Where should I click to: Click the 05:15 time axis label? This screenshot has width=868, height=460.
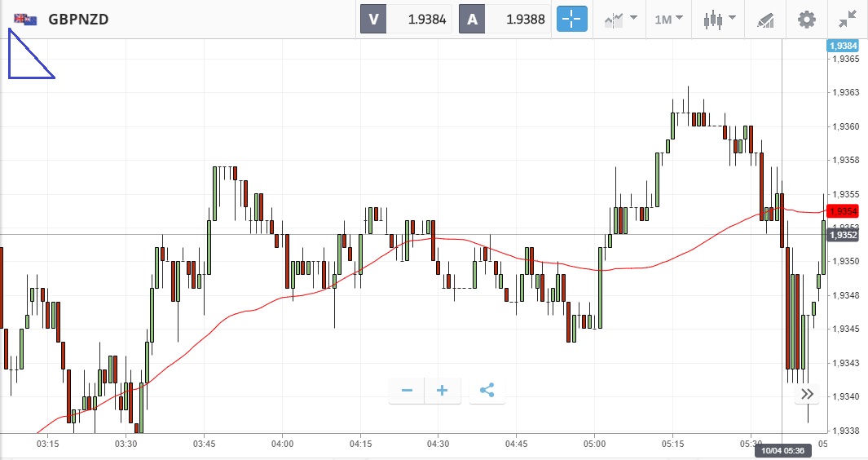coord(672,444)
